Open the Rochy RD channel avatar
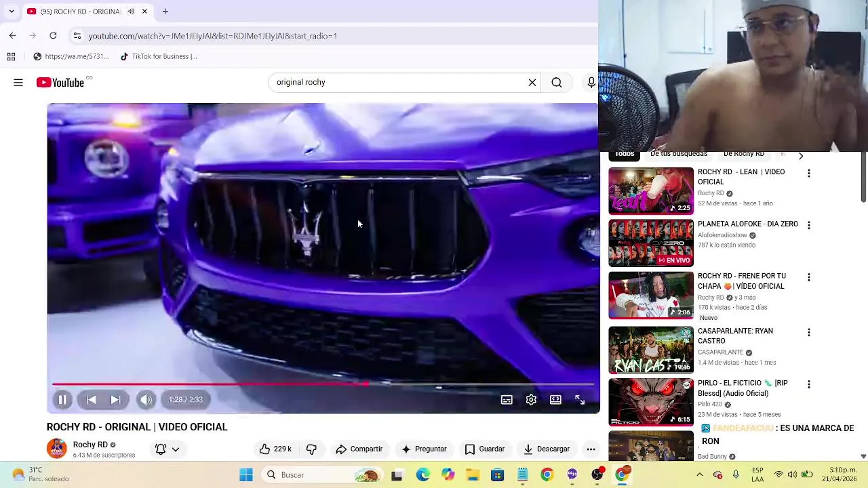 click(57, 449)
